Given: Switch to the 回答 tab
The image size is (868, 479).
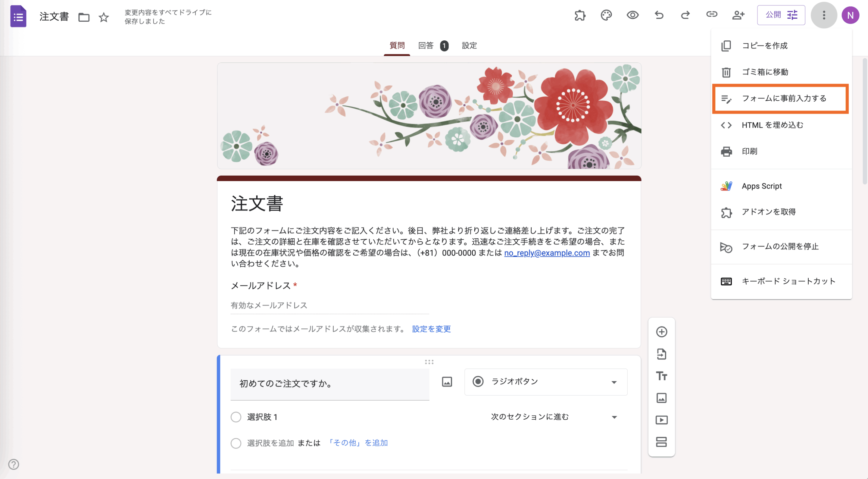Looking at the screenshot, I should pos(426,45).
